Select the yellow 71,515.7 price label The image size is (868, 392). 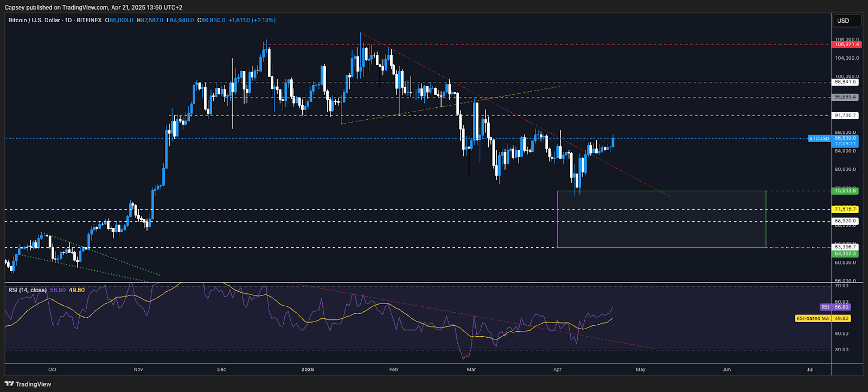point(845,209)
